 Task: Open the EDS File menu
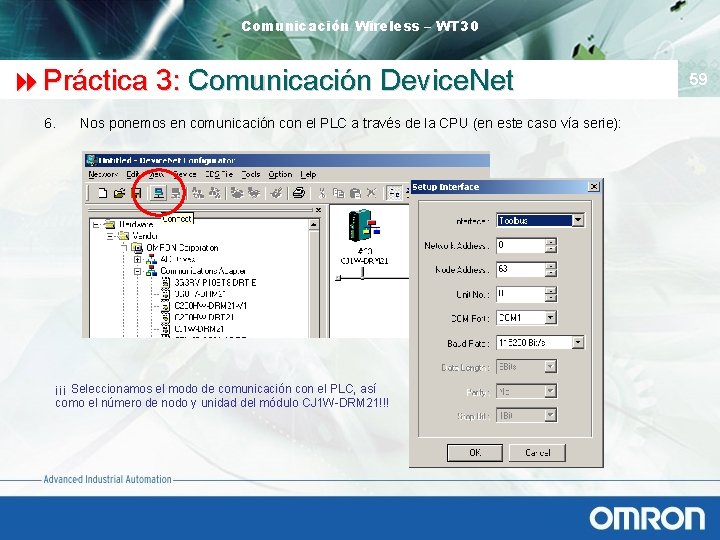coord(219,174)
